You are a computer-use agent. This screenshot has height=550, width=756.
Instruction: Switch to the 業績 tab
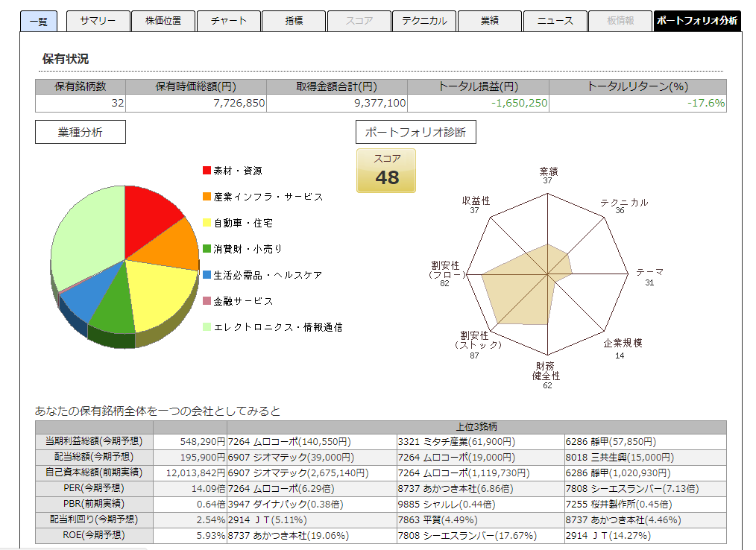[x=490, y=21]
